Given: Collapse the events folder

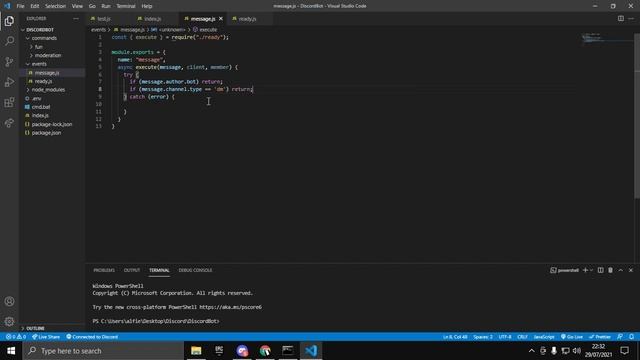Looking at the screenshot, I should pyautogui.click(x=52, y=64).
